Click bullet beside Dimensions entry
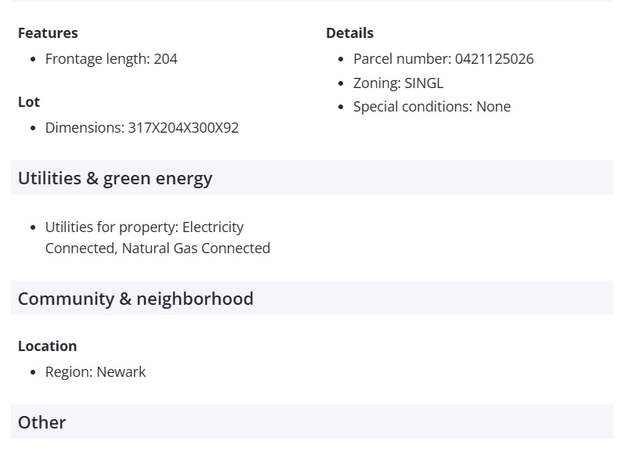This screenshot has width=640, height=460. click(33, 128)
